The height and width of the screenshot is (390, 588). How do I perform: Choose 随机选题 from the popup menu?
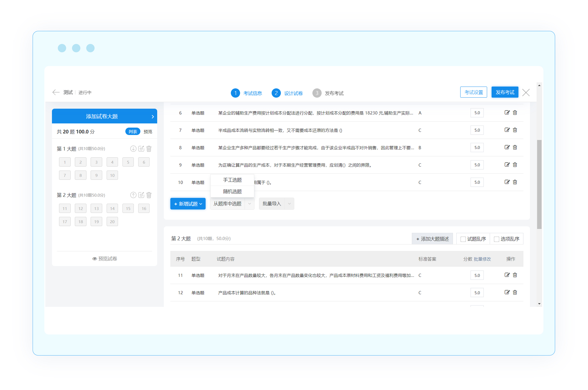pyautogui.click(x=232, y=191)
